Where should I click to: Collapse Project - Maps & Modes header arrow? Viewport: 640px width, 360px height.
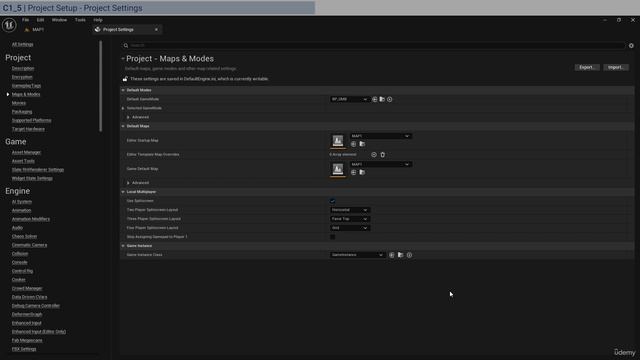(x=123, y=59)
